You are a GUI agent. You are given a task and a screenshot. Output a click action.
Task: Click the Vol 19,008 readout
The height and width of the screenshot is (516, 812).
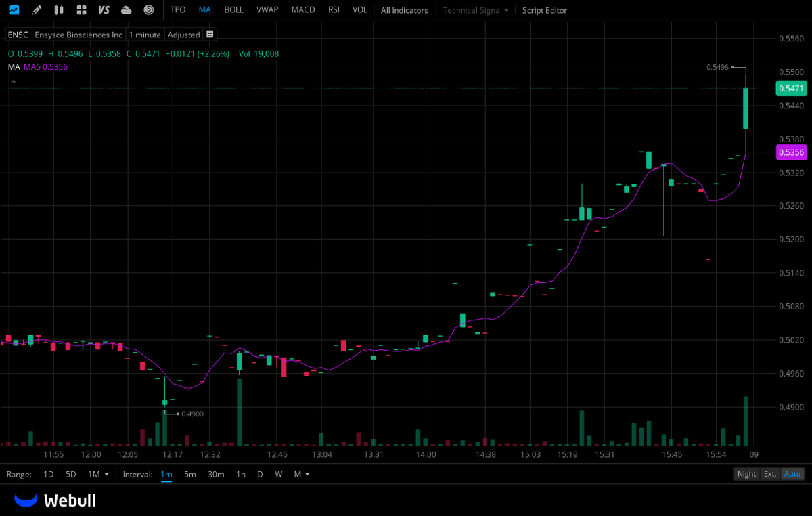point(258,53)
